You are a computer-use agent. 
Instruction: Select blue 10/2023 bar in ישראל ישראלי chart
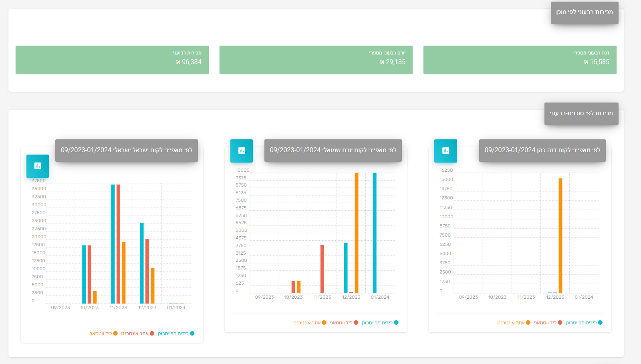[x=84, y=274]
